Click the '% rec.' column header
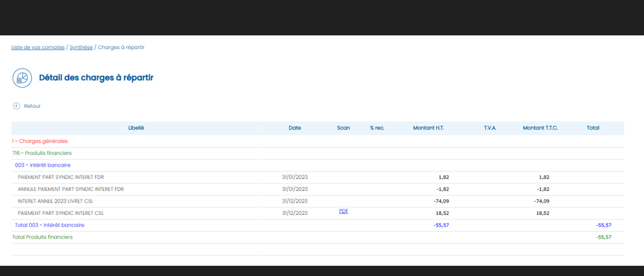 click(x=377, y=128)
